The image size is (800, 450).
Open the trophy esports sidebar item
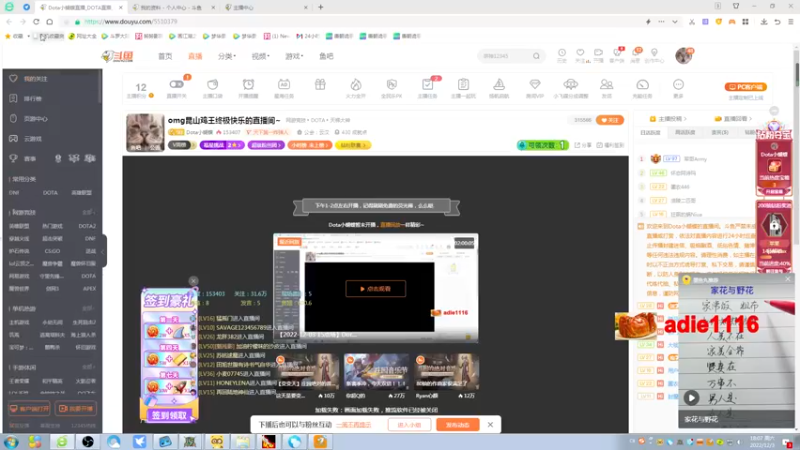coord(23,159)
